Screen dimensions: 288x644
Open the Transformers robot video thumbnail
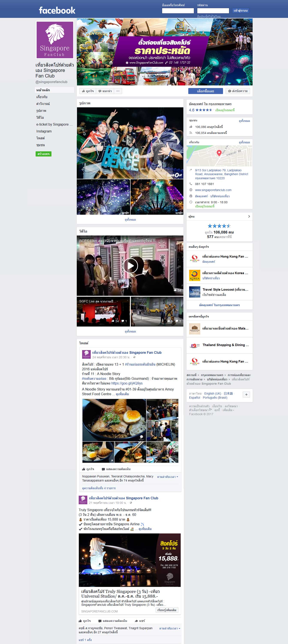[x=157, y=311]
